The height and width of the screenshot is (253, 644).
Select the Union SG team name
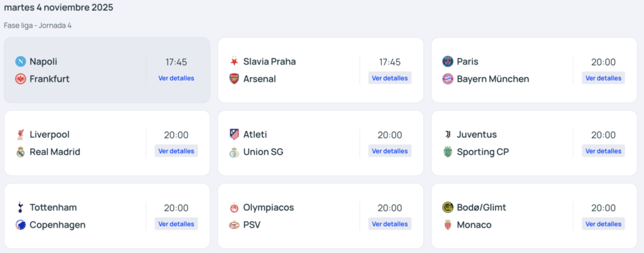(x=263, y=152)
